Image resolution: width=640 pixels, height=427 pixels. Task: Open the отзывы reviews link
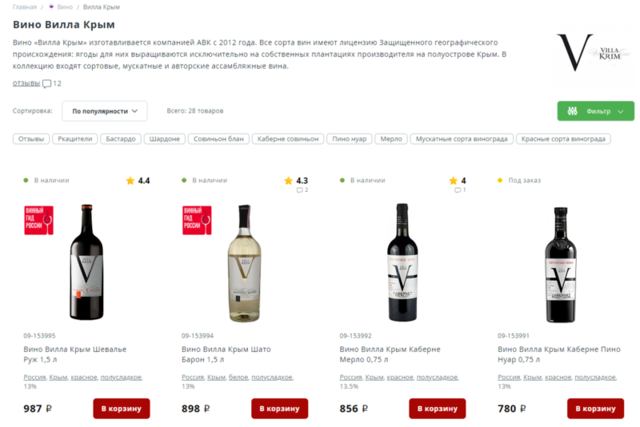(26, 84)
